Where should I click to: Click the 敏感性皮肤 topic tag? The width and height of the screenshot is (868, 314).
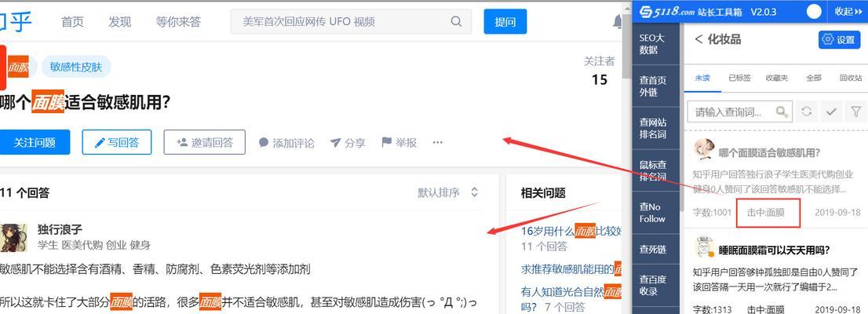pyautogui.click(x=76, y=67)
